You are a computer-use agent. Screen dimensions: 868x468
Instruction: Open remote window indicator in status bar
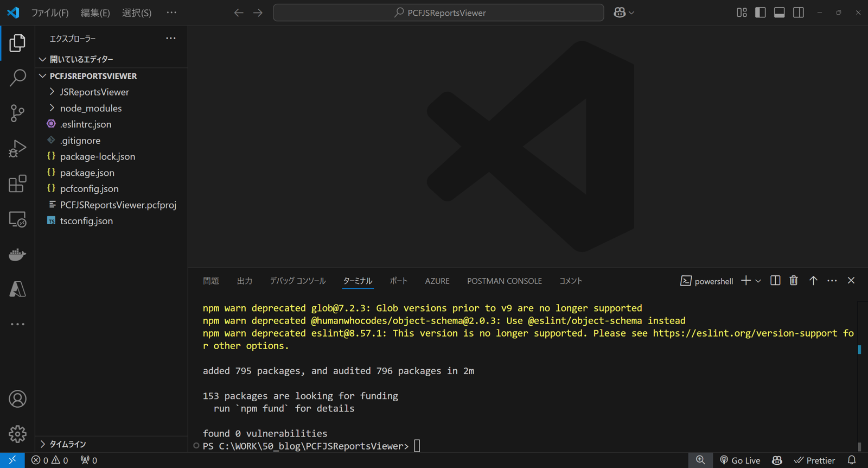12,460
